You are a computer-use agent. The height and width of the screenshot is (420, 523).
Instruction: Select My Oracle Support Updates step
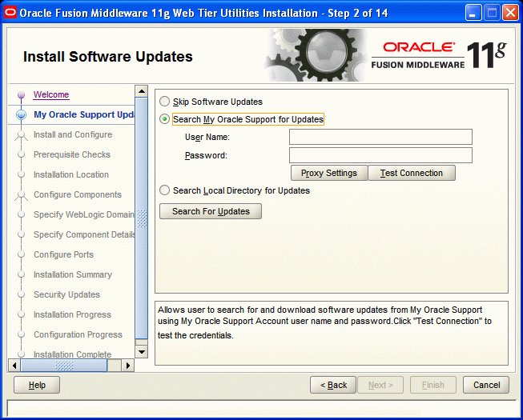[84, 114]
